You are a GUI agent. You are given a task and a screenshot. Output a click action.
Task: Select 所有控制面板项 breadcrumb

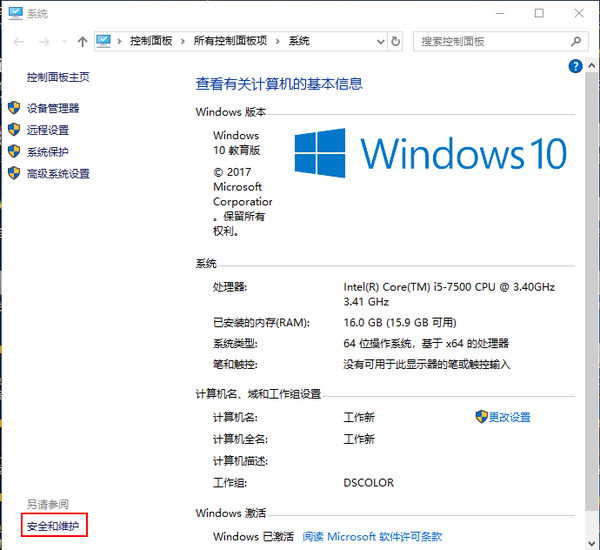[230, 41]
